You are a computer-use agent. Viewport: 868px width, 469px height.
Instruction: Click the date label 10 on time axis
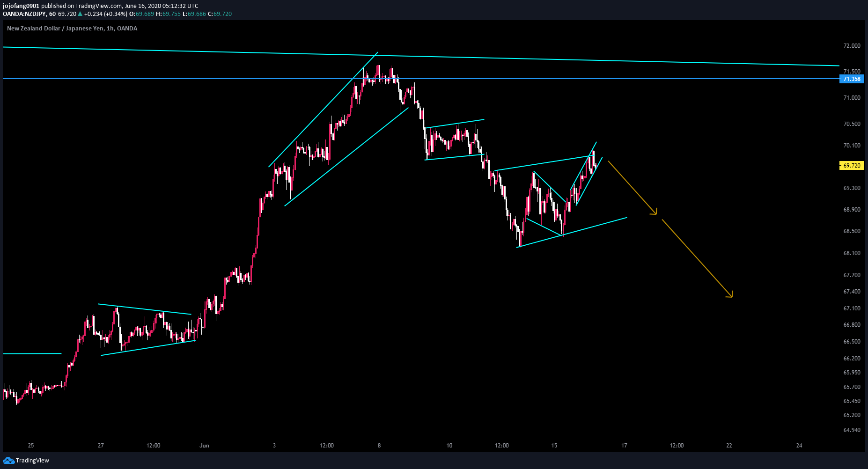[x=449, y=446]
